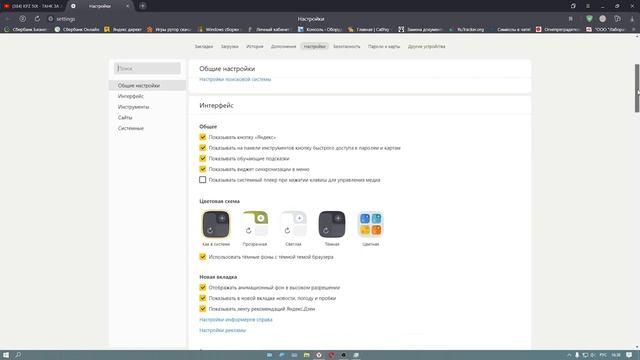The width and height of the screenshot is (640, 360).
Task: Go to История in top navigation
Action: [x=255, y=47]
